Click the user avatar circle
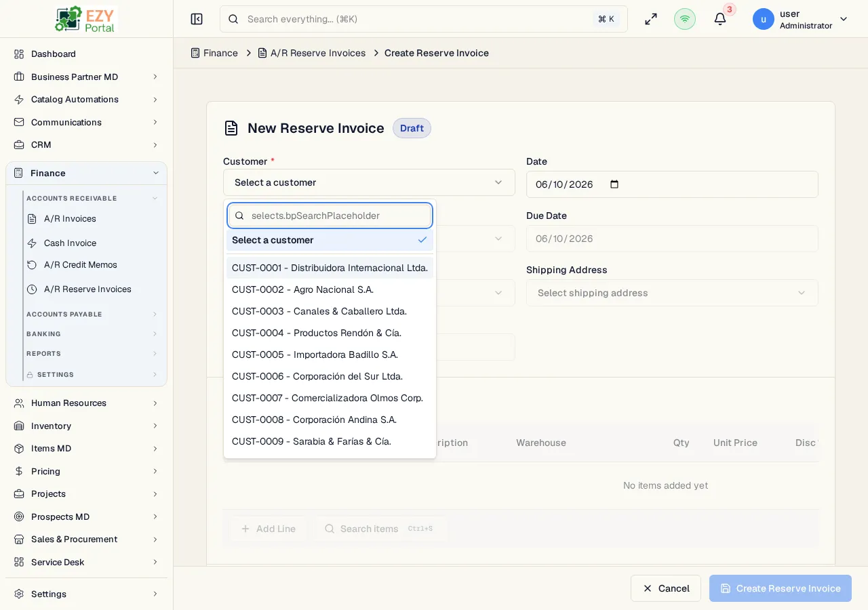Viewport: 868px width, 610px height. [764, 19]
